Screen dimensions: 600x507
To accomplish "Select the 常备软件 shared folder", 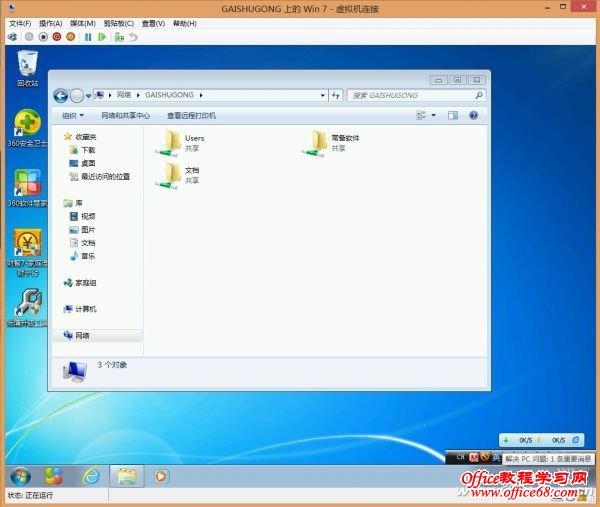I will point(331,143).
